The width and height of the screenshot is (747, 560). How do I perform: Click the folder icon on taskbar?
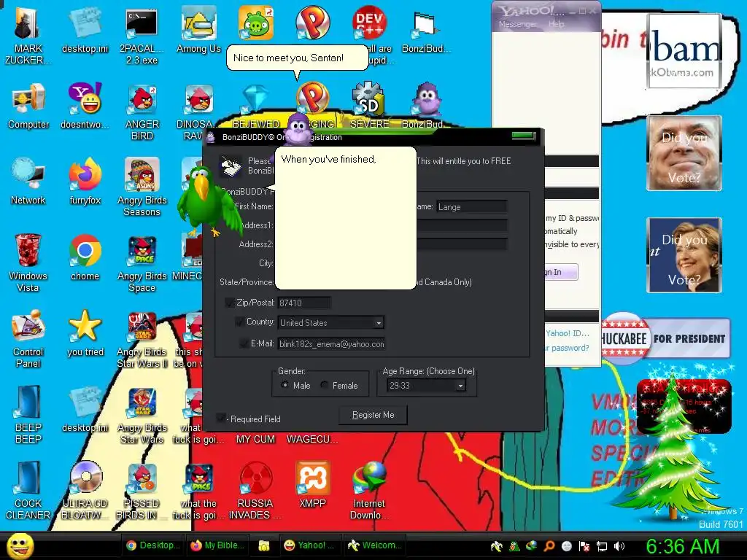264,545
